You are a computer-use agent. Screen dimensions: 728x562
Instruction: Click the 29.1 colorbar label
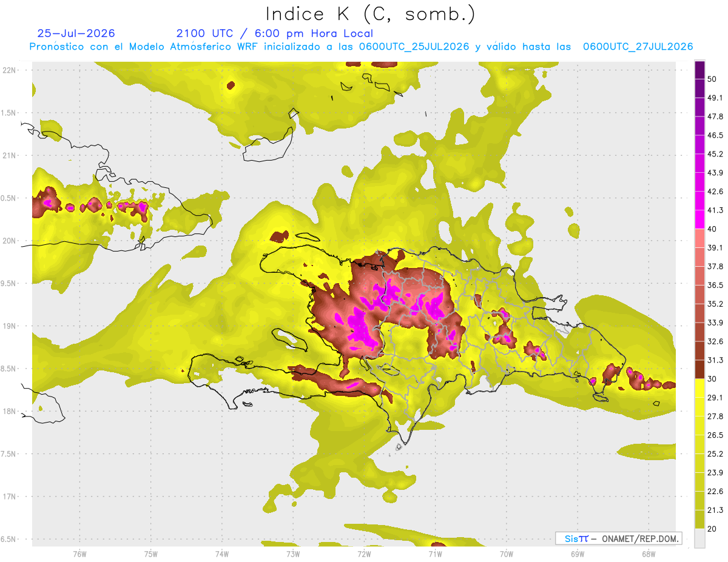point(715,398)
